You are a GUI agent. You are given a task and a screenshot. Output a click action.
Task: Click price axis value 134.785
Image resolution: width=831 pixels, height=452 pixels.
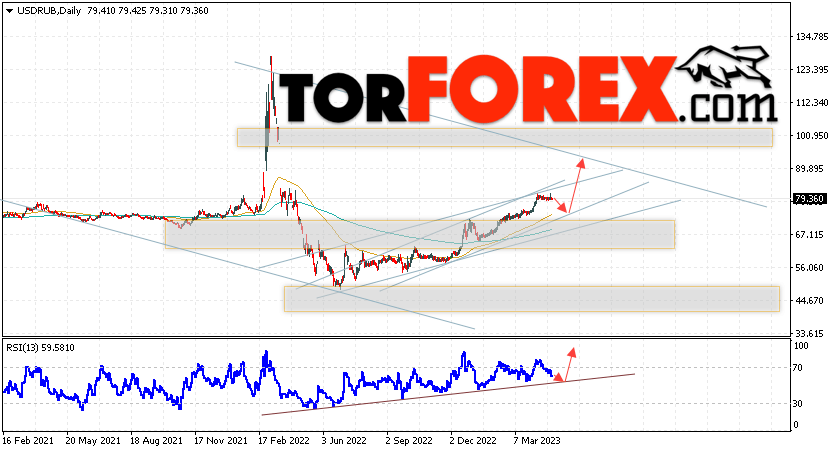click(x=812, y=37)
